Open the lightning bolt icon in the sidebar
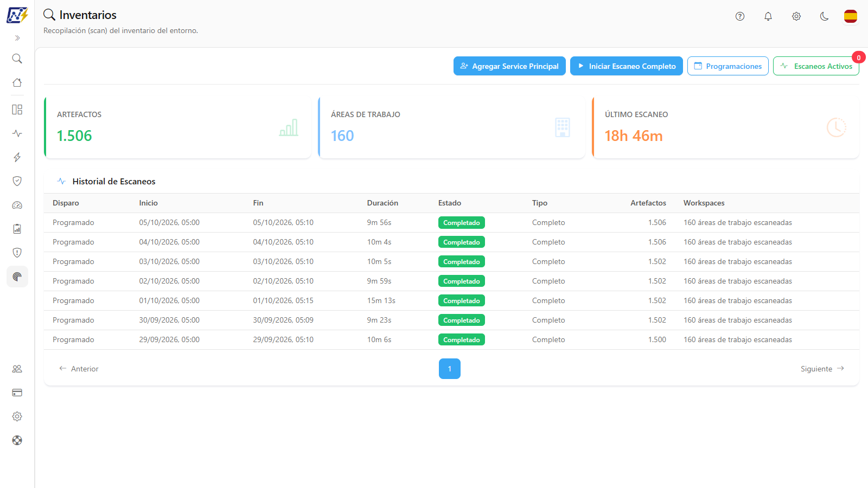 click(17, 157)
